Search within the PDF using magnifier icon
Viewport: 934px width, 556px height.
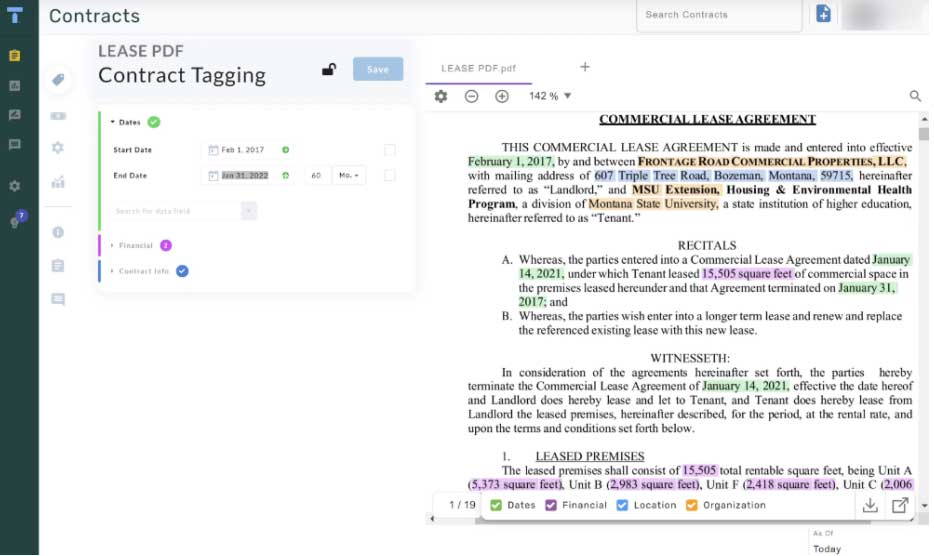coord(915,96)
